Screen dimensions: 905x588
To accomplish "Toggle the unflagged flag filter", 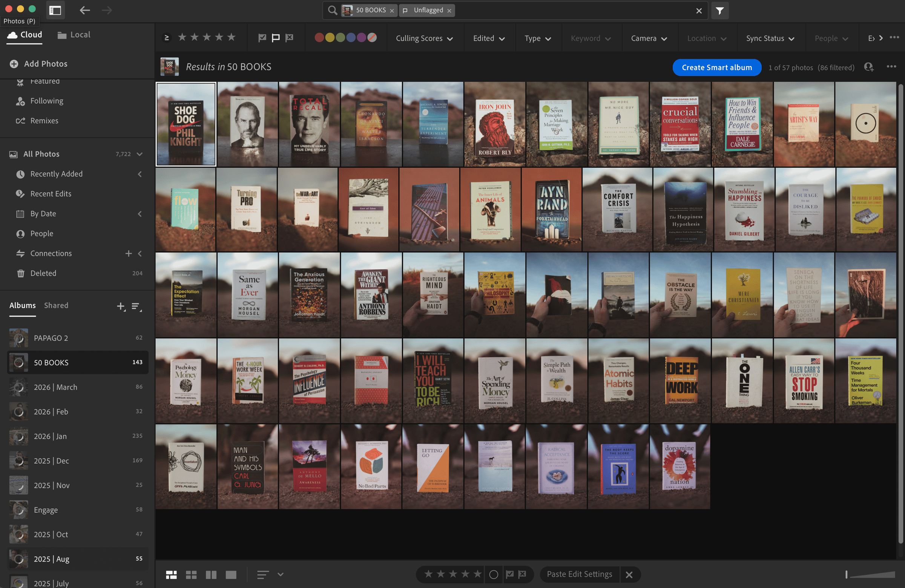I will click(276, 38).
